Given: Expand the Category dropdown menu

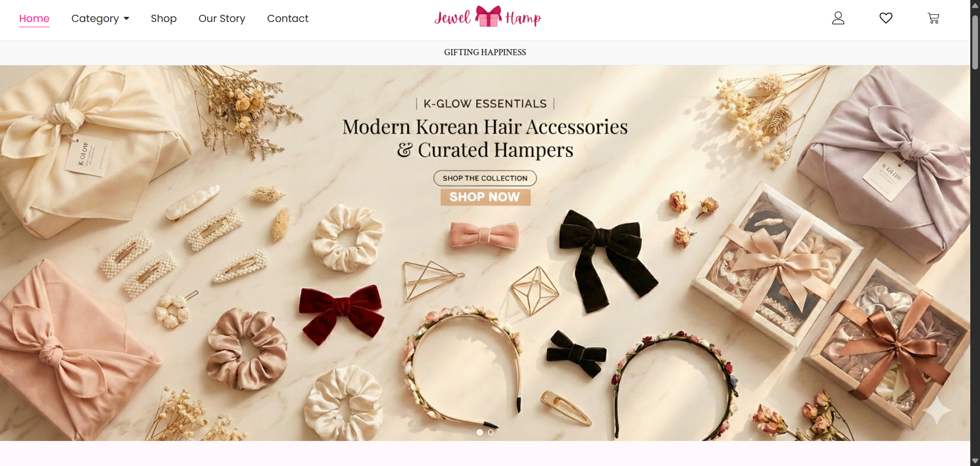Looking at the screenshot, I should coord(100,18).
